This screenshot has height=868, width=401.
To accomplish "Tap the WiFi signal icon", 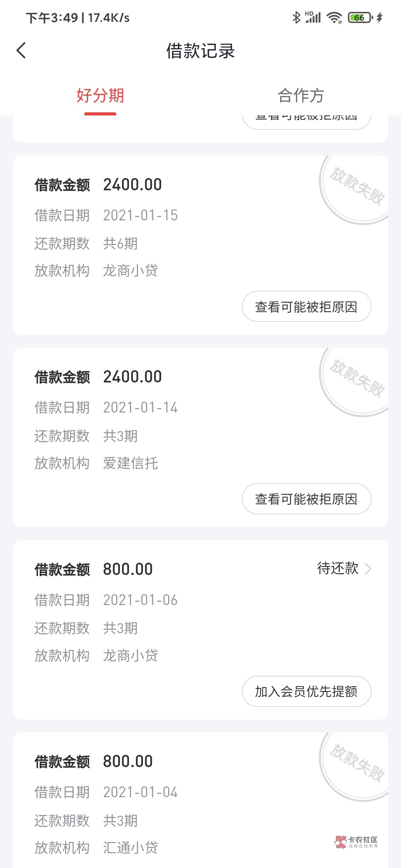I will (334, 17).
